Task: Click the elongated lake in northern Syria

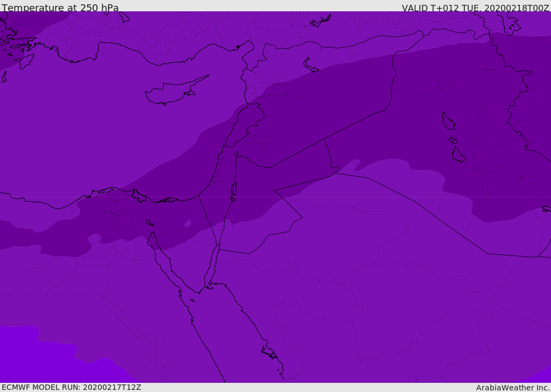Action: 310,65
